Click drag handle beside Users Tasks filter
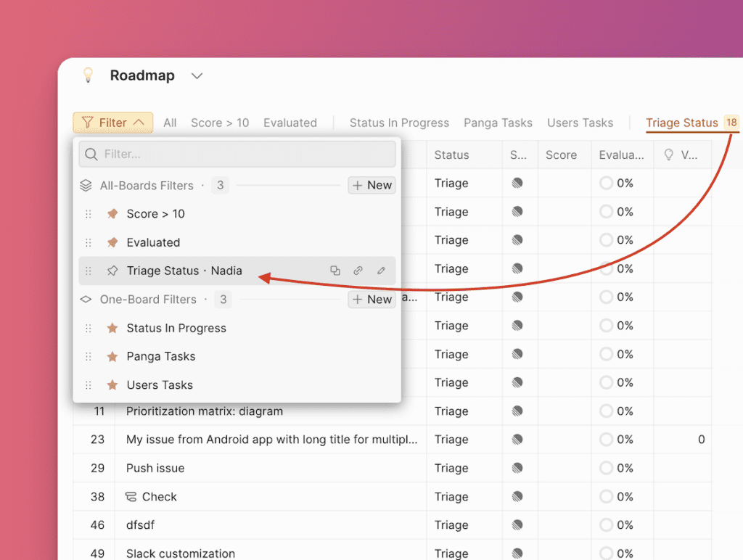 (x=89, y=385)
